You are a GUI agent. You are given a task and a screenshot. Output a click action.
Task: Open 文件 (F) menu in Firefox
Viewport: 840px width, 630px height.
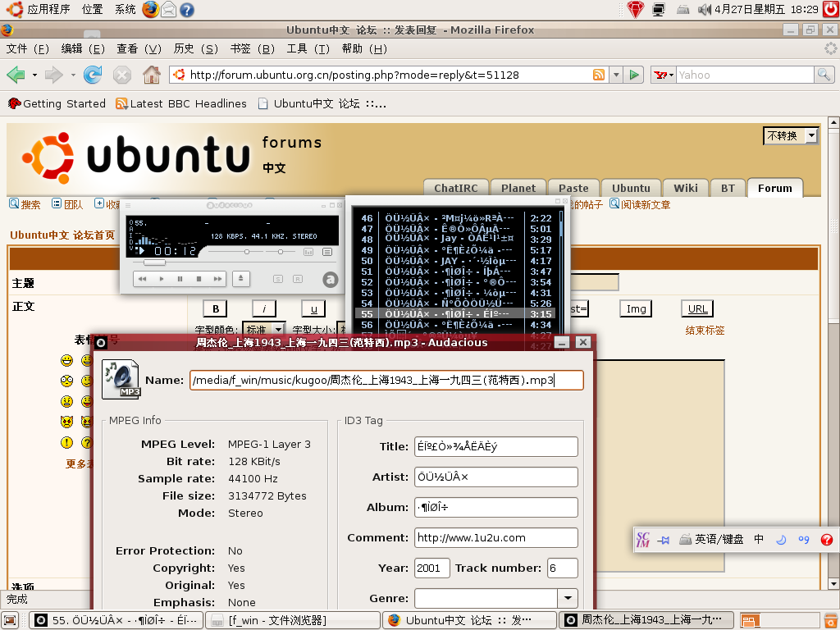click(x=27, y=48)
